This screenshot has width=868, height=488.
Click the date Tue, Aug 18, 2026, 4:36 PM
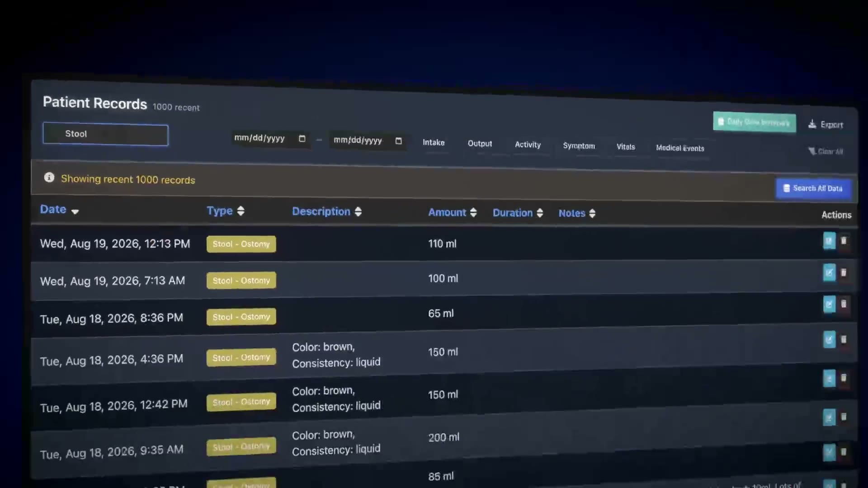tap(112, 360)
